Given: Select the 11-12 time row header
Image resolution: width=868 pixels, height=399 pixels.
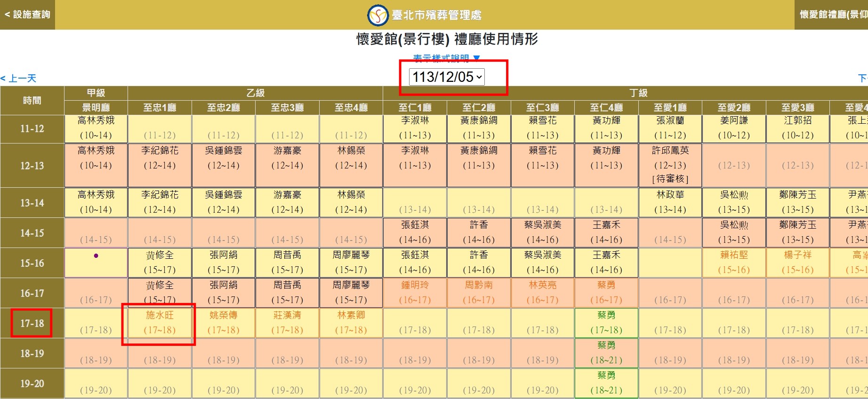Looking at the screenshot, I should click(x=32, y=128).
